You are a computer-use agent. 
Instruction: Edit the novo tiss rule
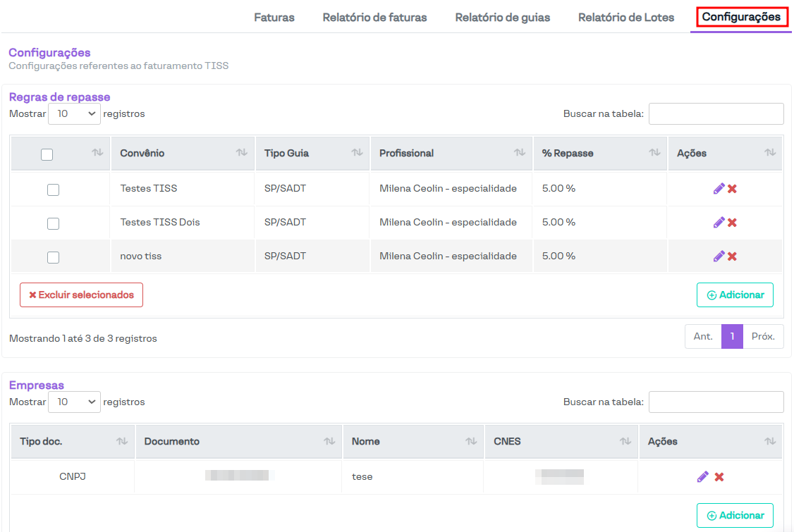point(719,256)
